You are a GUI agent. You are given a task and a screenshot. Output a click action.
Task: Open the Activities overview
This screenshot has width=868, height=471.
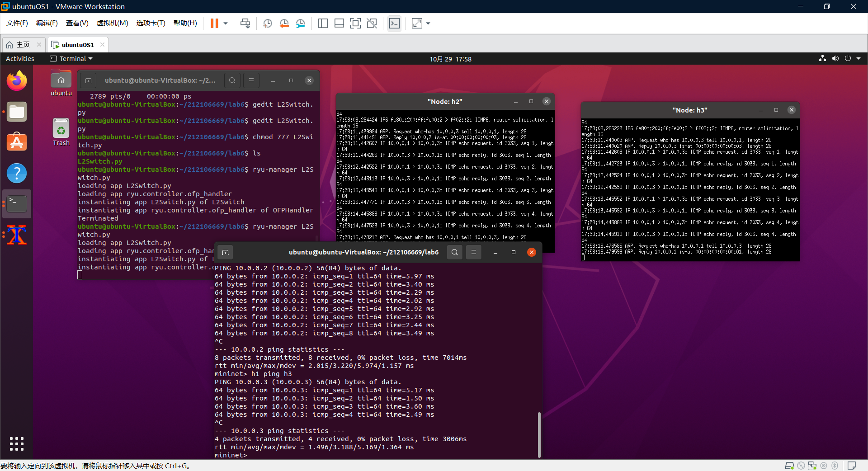20,59
